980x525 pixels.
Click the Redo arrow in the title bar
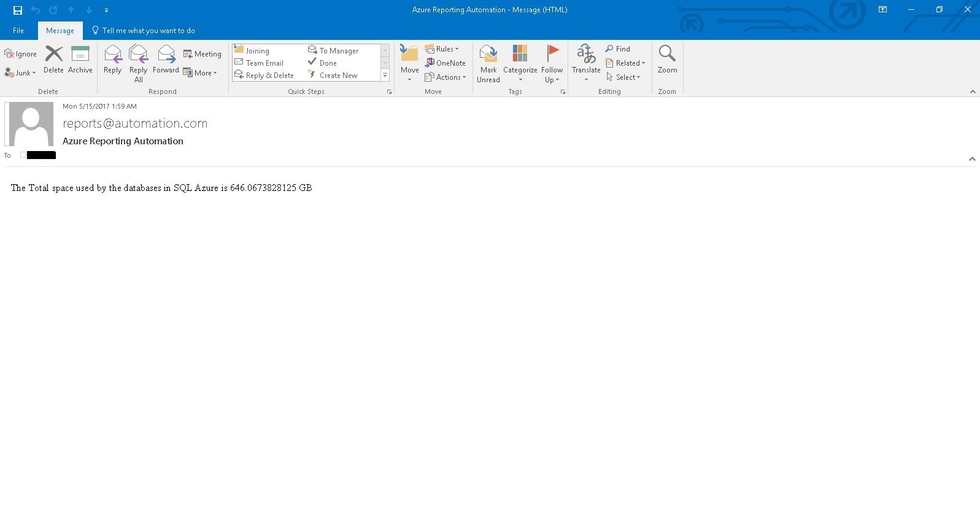(53, 10)
